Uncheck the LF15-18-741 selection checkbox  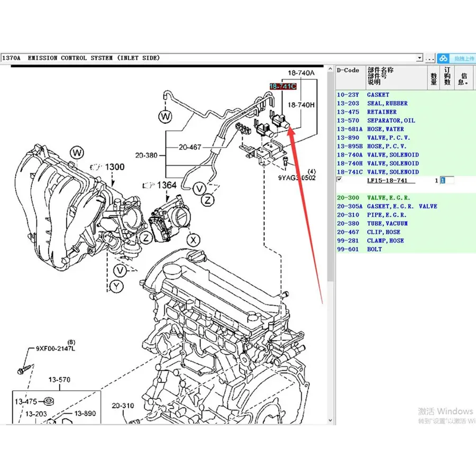(338, 180)
